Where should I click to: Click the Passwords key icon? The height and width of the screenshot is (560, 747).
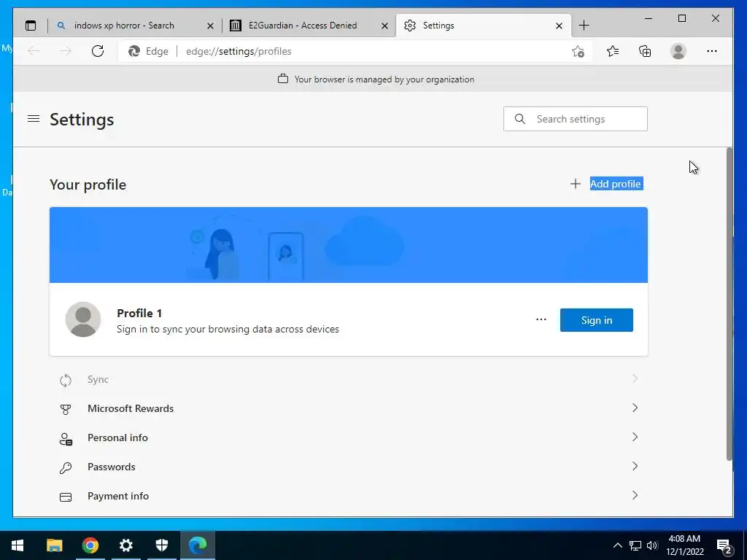pos(66,467)
